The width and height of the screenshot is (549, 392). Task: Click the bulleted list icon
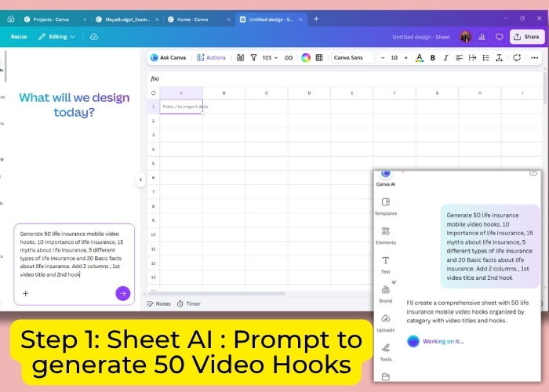tap(485, 58)
